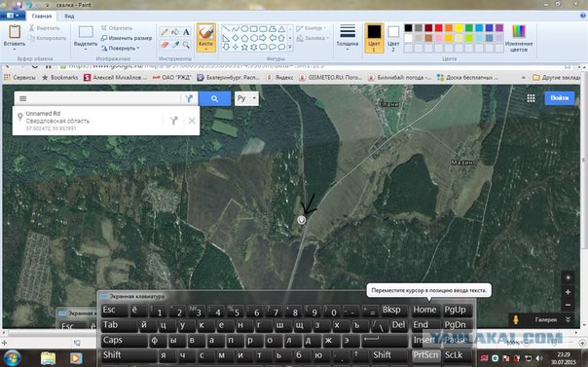This screenshot has height=367, width=588.
Task: Expand the Brushes (Кисти) dropdown arrow
Action: tap(205, 49)
